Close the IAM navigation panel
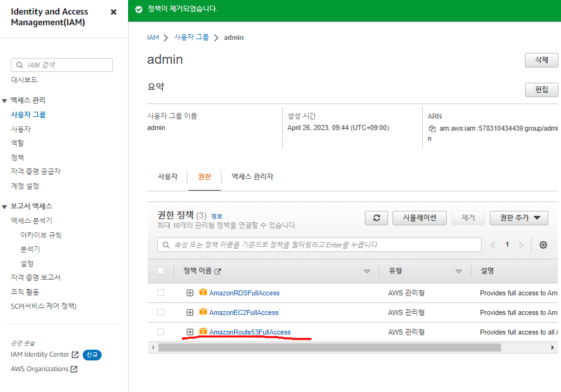Screen dimensions: 561x392 coord(114,12)
